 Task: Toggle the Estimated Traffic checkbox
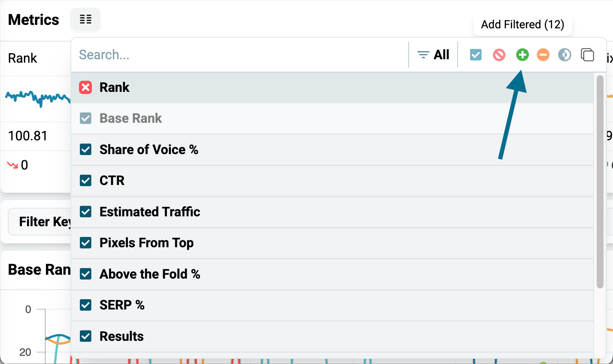click(x=85, y=212)
